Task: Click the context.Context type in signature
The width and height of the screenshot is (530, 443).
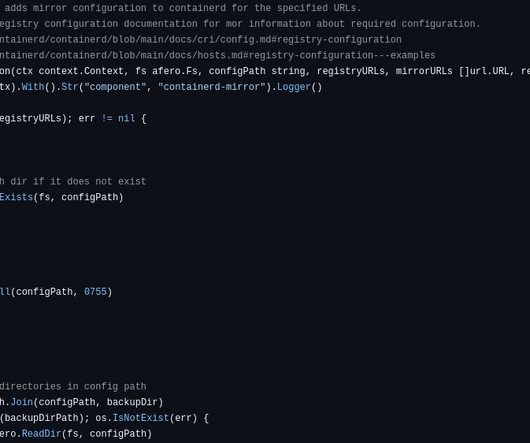Action: pyautogui.click(x=81, y=71)
